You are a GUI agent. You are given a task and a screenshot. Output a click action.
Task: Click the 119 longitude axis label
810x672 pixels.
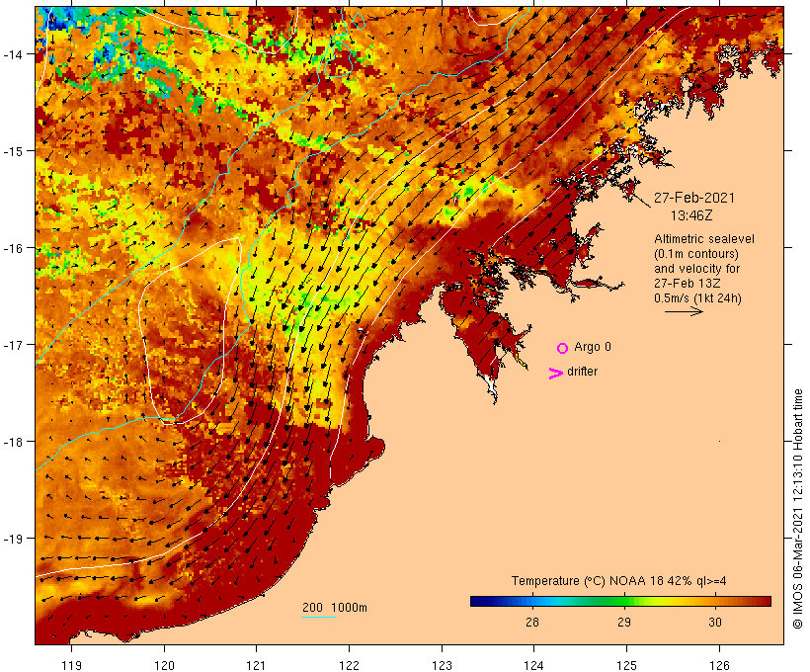71,665
